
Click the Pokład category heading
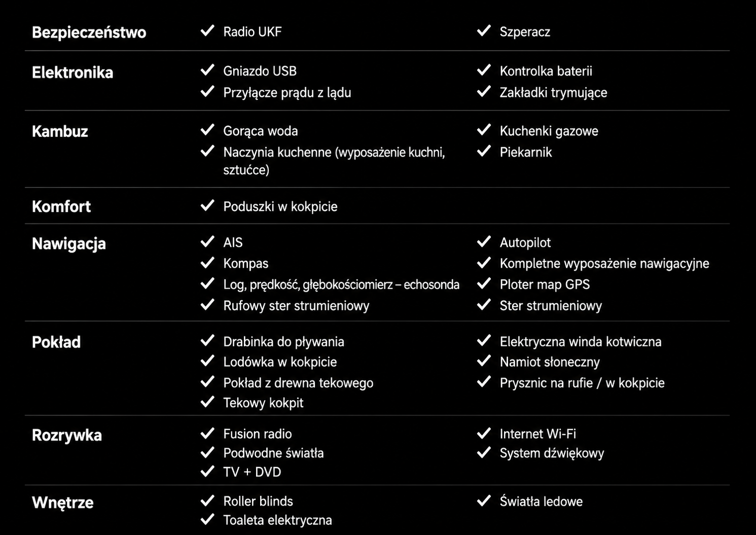pyautogui.click(x=56, y=342)
